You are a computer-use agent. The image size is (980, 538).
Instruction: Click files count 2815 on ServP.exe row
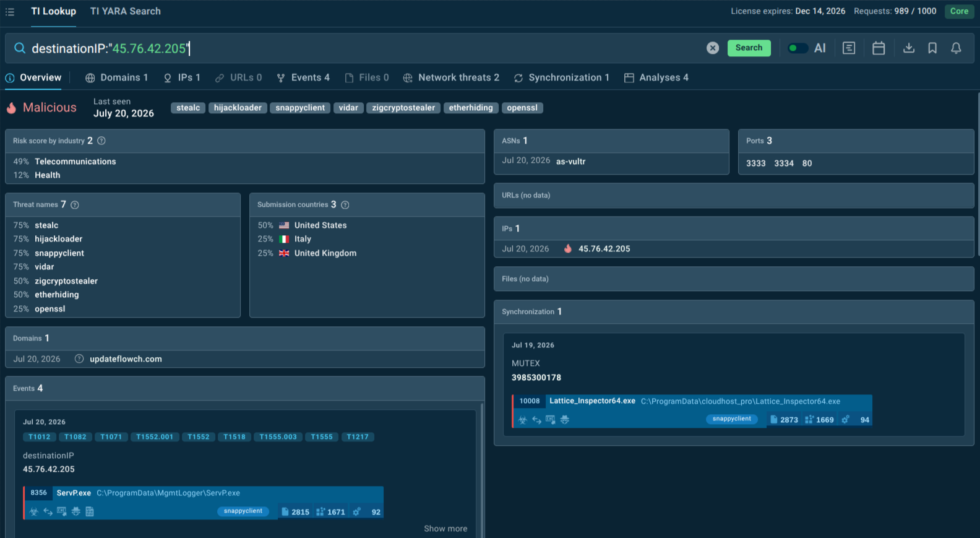point(295,512)
